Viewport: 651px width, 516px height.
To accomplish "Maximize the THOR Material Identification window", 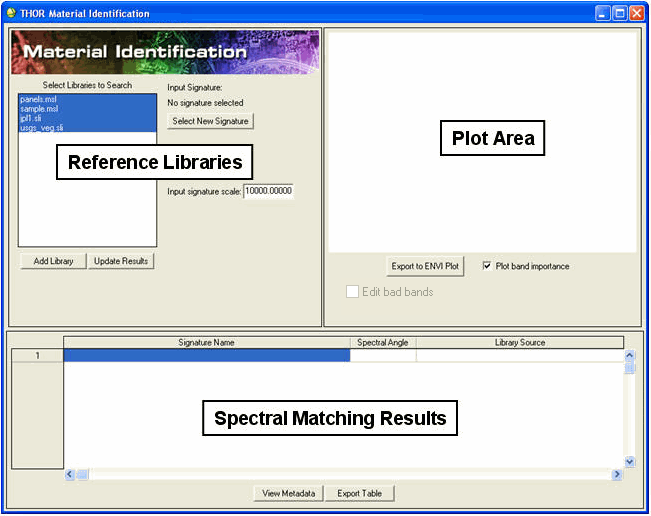I will click(x=619, y=13).
